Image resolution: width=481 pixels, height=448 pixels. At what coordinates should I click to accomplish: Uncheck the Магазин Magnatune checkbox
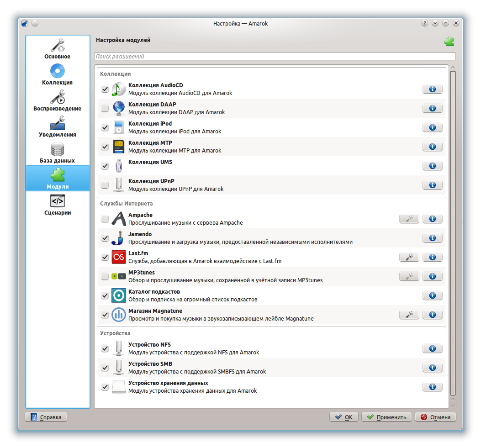(x=105, y=315)
